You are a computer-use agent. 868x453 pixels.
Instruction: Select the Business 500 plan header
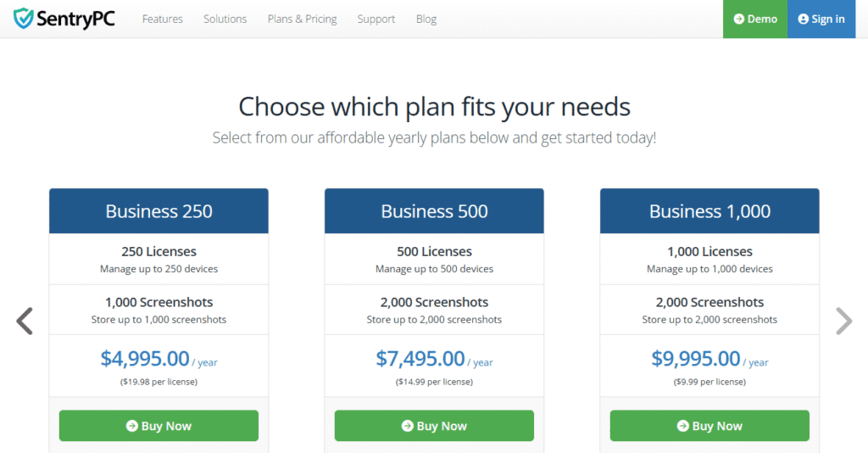click(x=434, y=211)
